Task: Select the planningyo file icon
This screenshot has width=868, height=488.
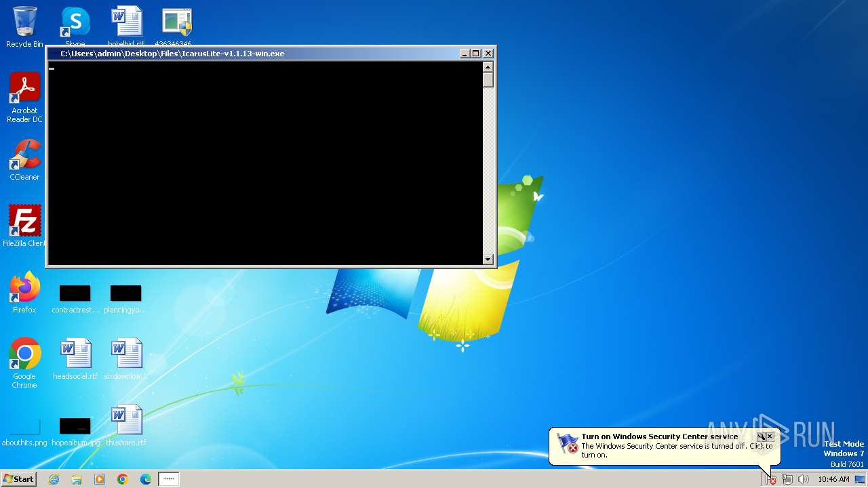Action: tap(125, 299)
